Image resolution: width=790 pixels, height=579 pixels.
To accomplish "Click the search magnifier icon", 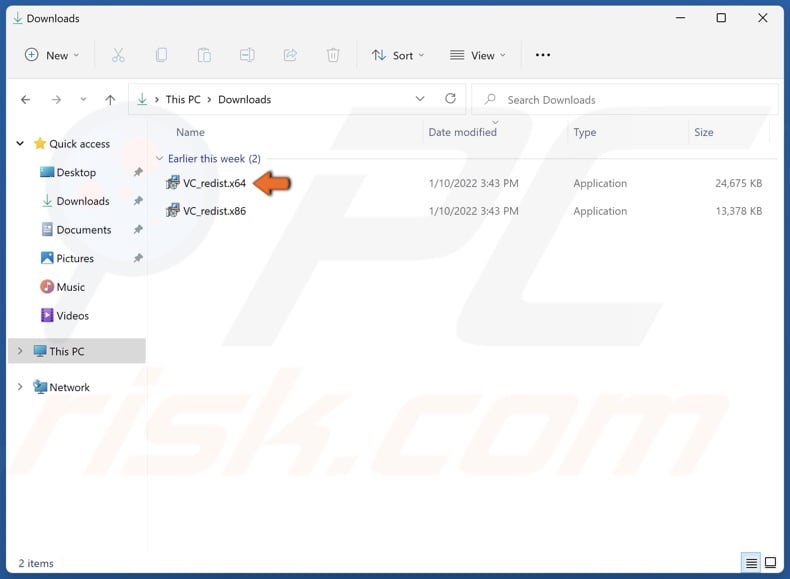I will click(x=490, y=99).
